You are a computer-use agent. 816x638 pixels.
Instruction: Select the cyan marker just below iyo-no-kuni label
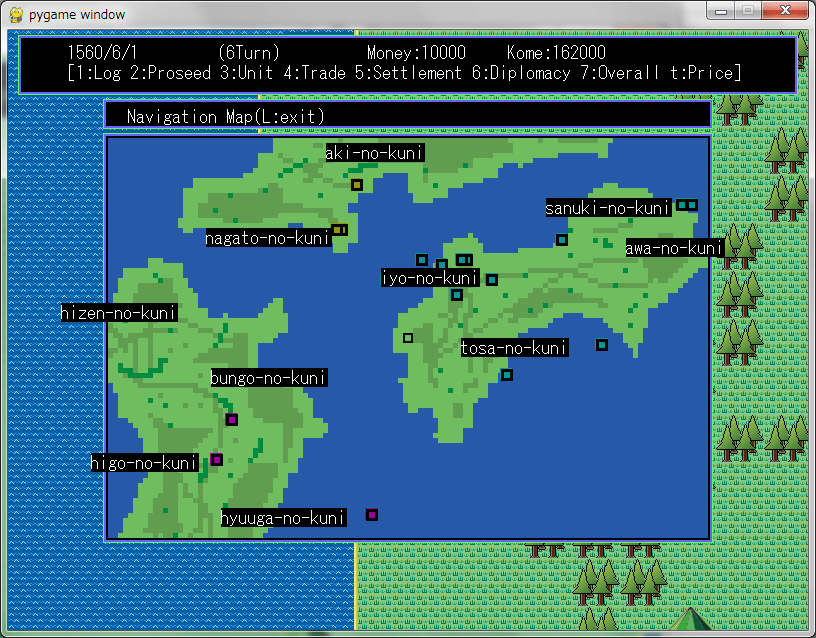click(x=457, y=295)
